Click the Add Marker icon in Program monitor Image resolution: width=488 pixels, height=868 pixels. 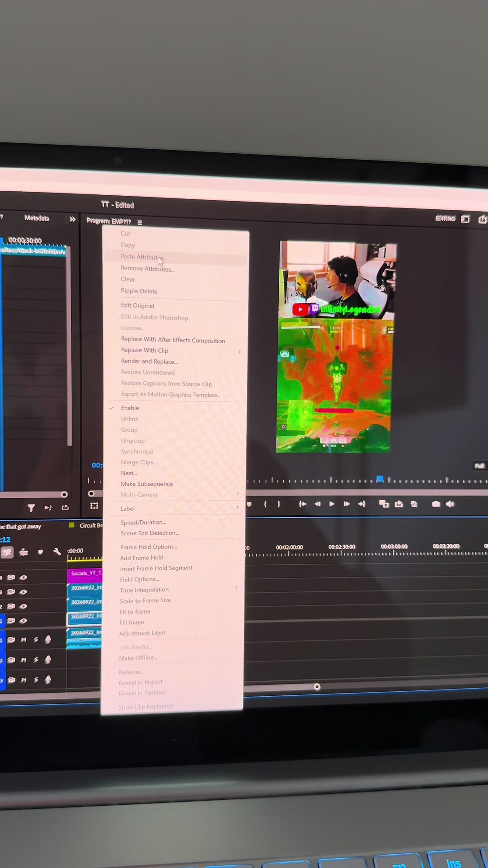(x=249, y=504)
